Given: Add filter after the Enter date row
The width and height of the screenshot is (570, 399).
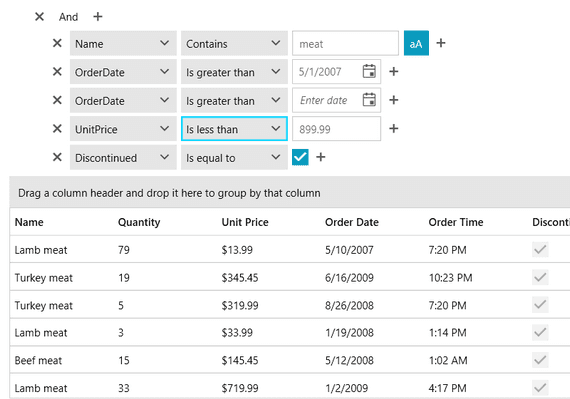Looking at the screenshot, I should (x=394, y=100).
